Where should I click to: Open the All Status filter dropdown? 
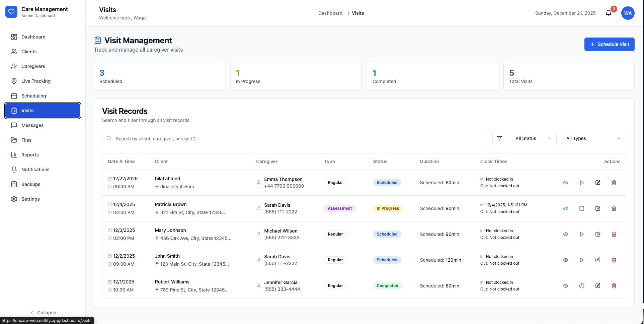coord(525,138)
